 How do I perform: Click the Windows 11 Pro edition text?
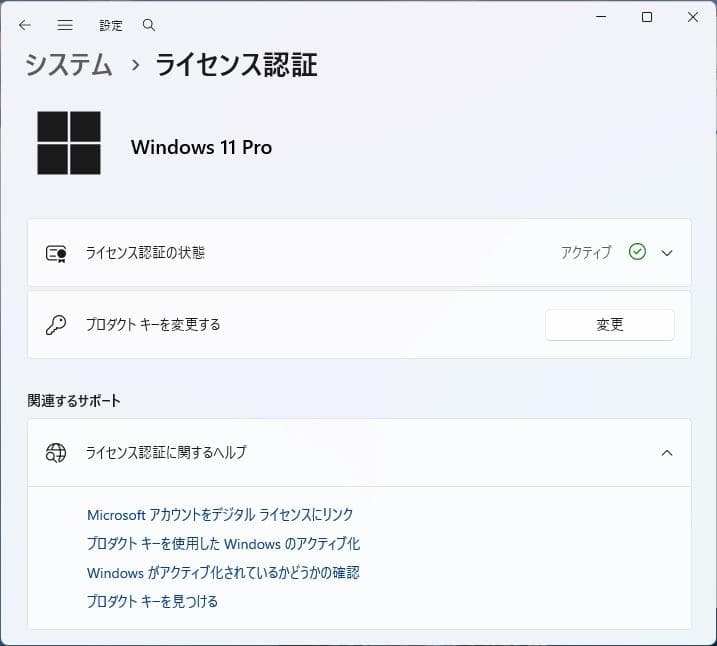tap(201, 147)
